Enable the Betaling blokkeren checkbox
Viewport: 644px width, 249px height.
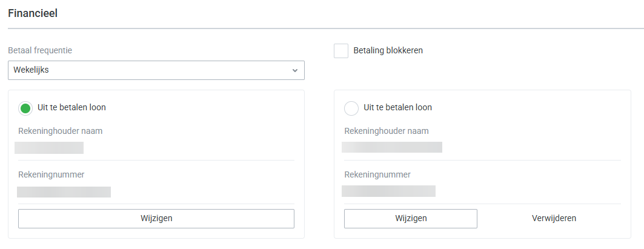[x=341, y=51]
